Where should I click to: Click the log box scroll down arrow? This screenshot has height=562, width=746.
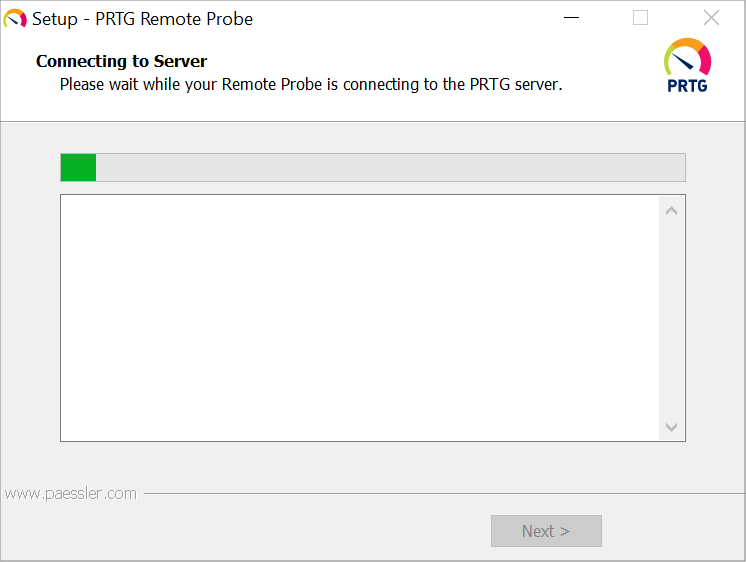[x=671, y=427]
